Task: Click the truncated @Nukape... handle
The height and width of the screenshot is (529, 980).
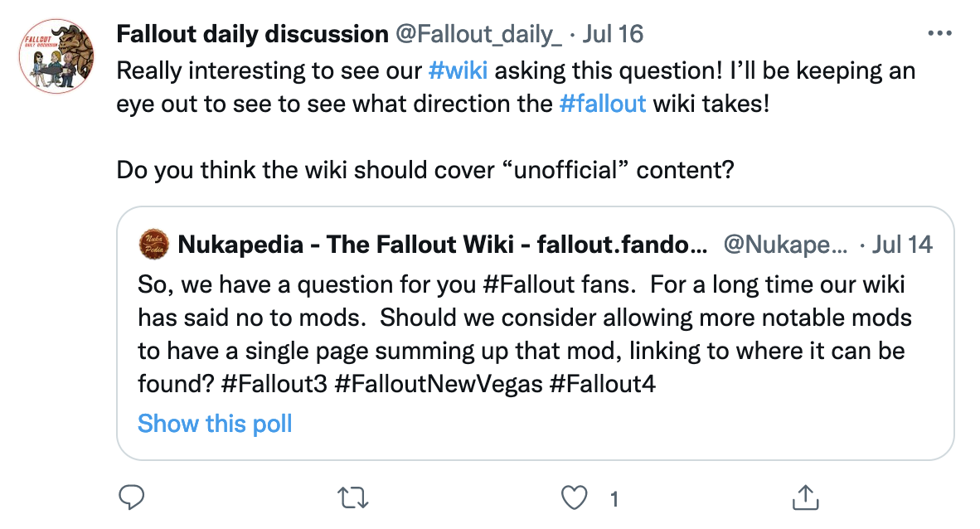Action: (x=786, y=245)
